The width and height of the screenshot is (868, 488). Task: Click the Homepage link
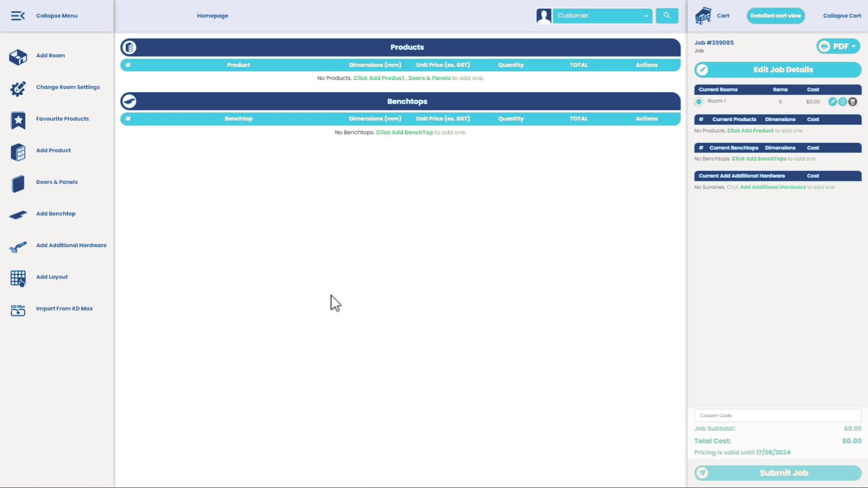(x=212, y=16)
